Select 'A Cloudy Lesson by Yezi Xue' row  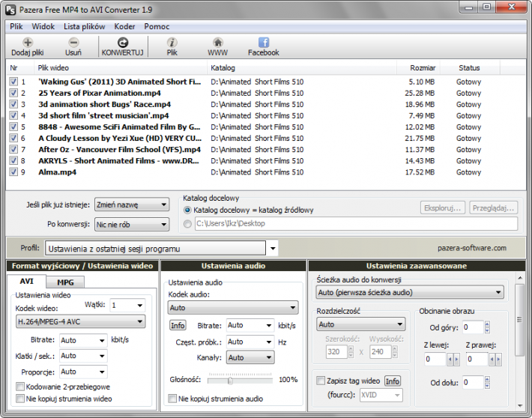pos(266,138)
